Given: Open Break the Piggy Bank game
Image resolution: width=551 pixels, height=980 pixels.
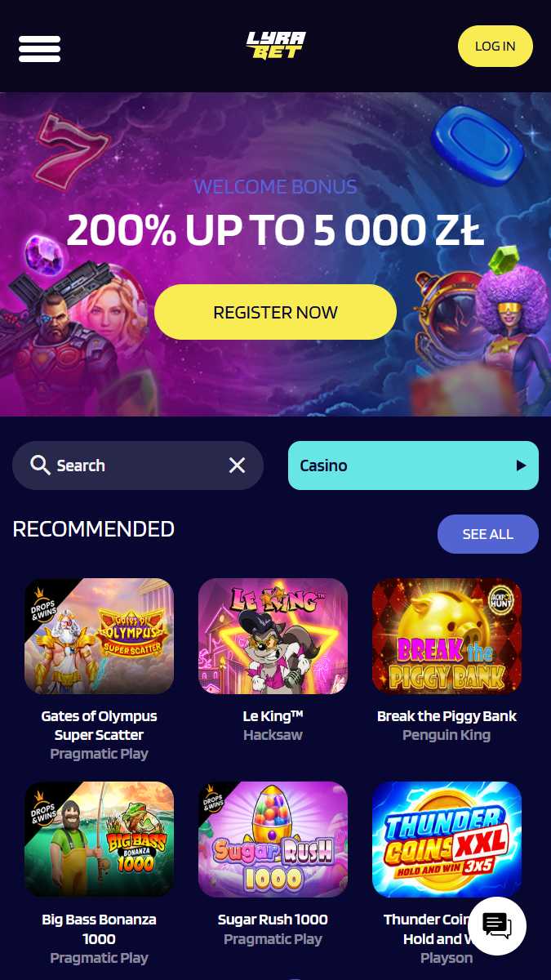Looking at the screenshot, I should 447,636.
